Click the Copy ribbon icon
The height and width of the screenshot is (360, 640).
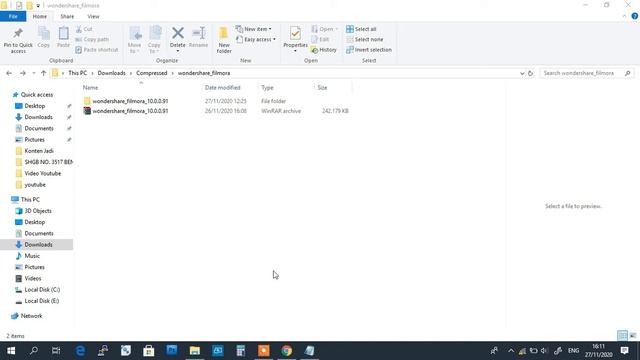pos(44,38)
